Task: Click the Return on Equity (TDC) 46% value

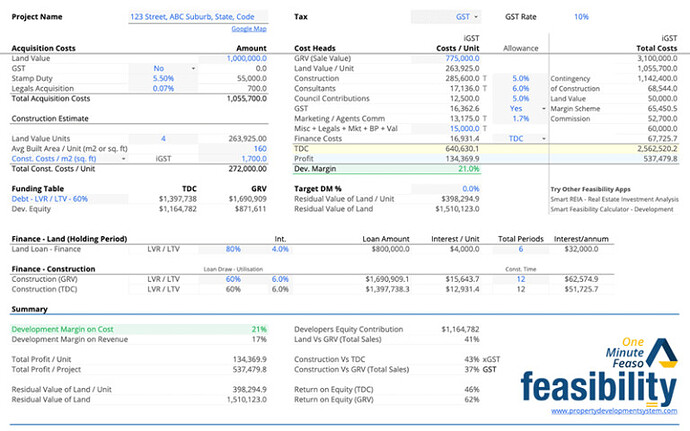Action: point(471,390)
